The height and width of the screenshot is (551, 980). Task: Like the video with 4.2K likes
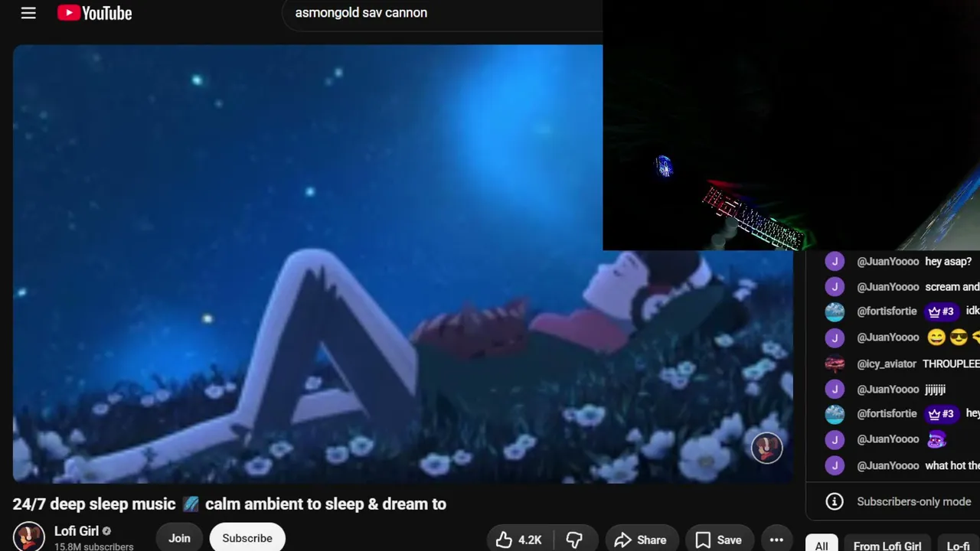coord(520,540)
